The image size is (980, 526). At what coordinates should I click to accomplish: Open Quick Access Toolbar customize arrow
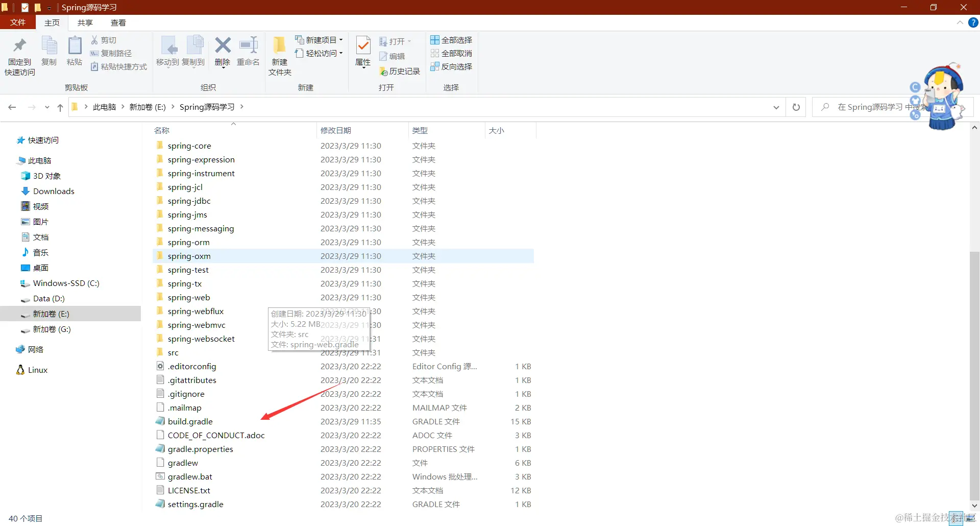point(49,8)
